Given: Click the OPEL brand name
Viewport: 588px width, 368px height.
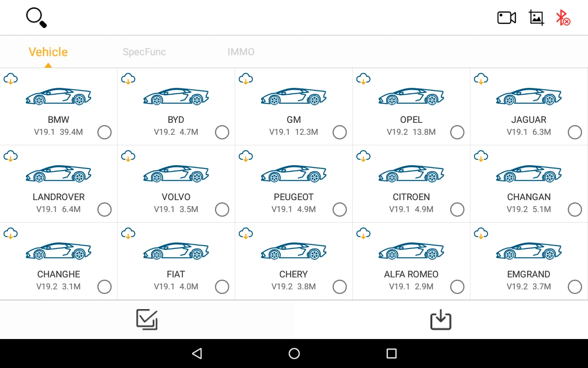Looking at the screenshot, I should pyautogui.click(x=411, y=120).
